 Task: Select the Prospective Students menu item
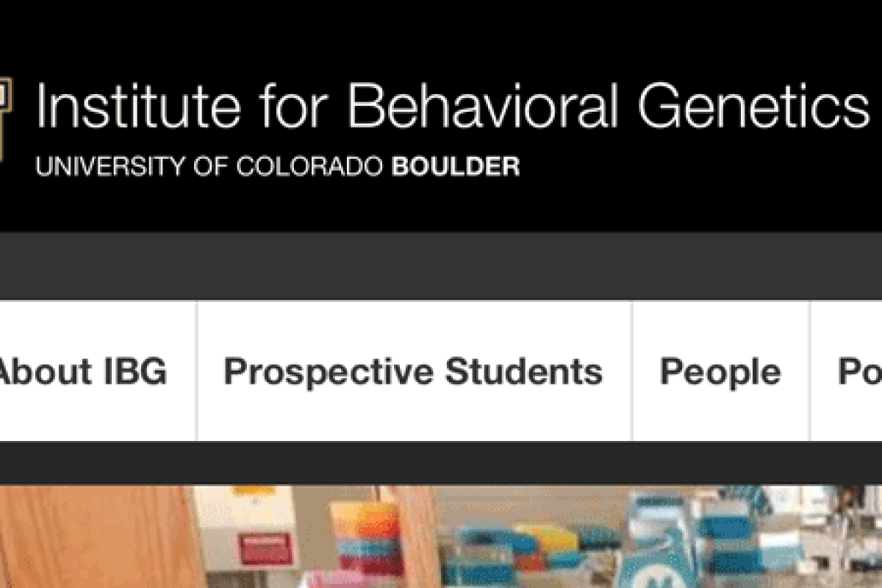coord(414,371)
